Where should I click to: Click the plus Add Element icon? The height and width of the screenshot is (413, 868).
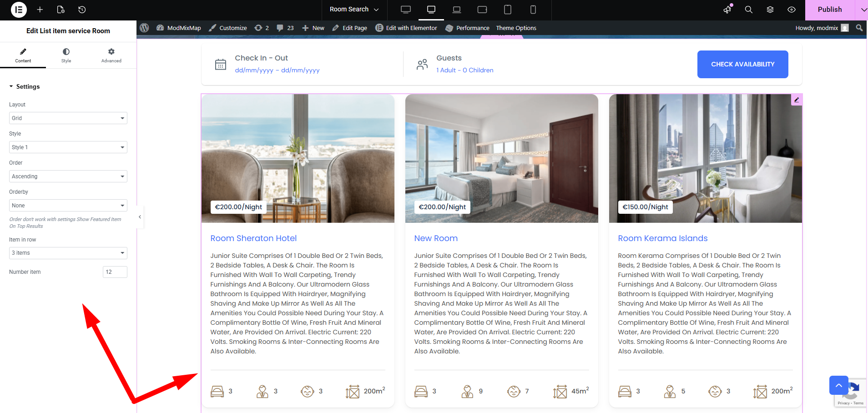40,10
